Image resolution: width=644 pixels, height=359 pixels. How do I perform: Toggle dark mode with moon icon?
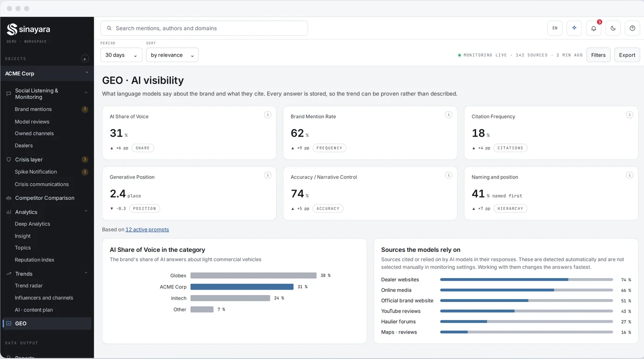pos(613,28)
